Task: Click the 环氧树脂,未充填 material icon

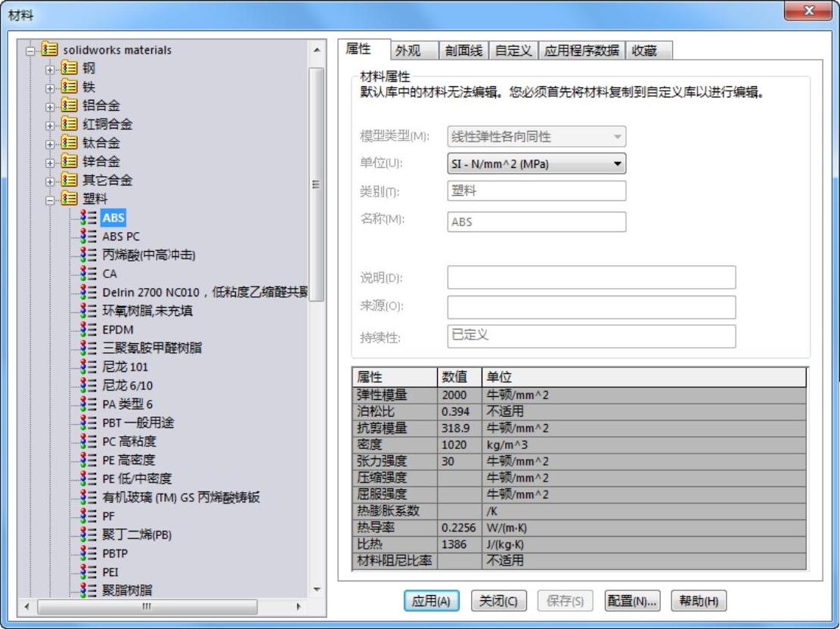Action: (88, 311)
